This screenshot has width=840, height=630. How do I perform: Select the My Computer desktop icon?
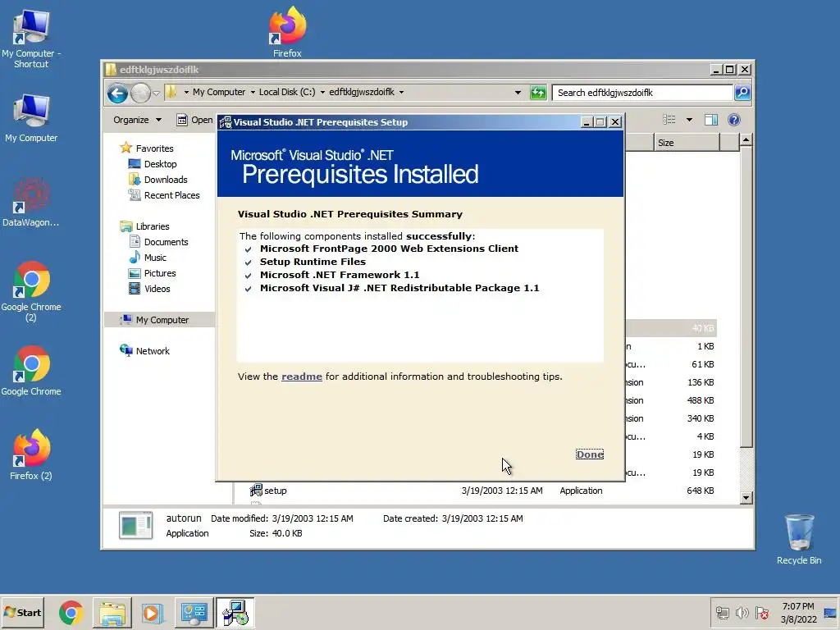coord(31,118)
